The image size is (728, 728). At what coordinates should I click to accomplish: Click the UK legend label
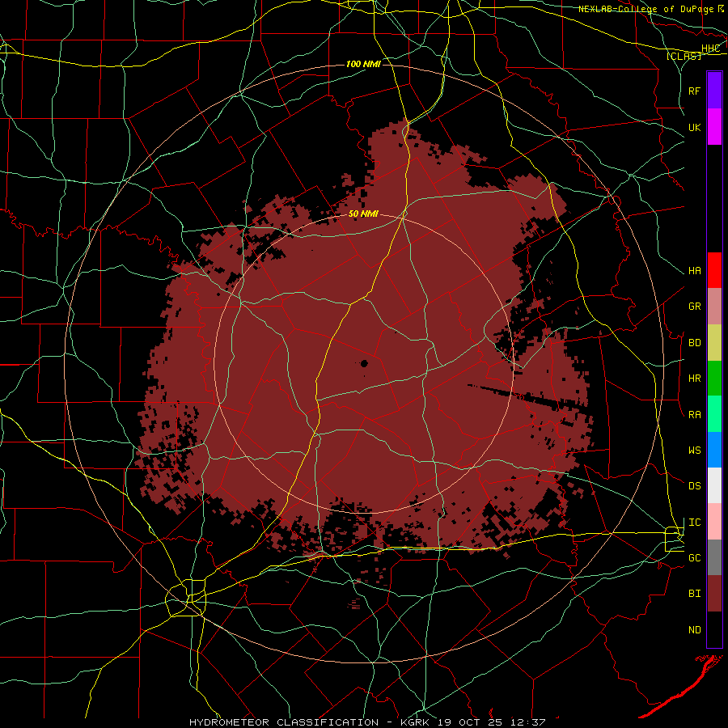[694, 127]
